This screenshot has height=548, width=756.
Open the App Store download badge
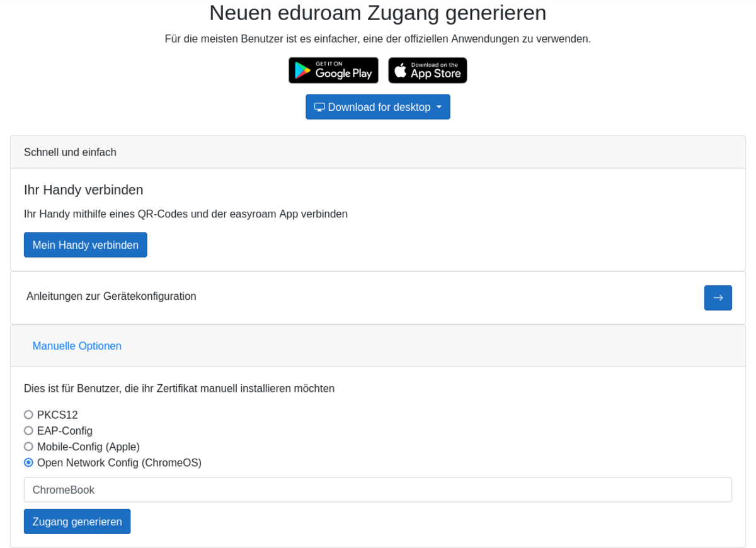pyautogui.click(x=428, y=71)
